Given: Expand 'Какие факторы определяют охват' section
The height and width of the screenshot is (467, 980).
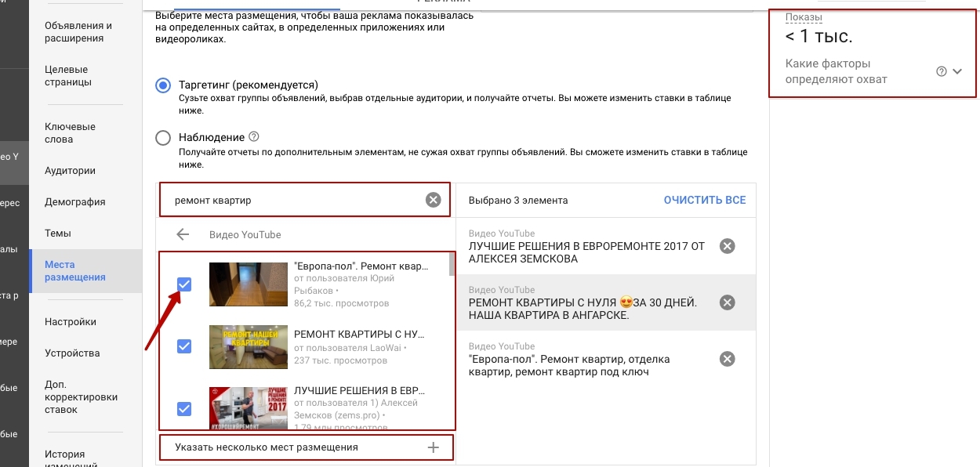Looking at the screenshot, I should pyautogui.click(x=957, y=71).
